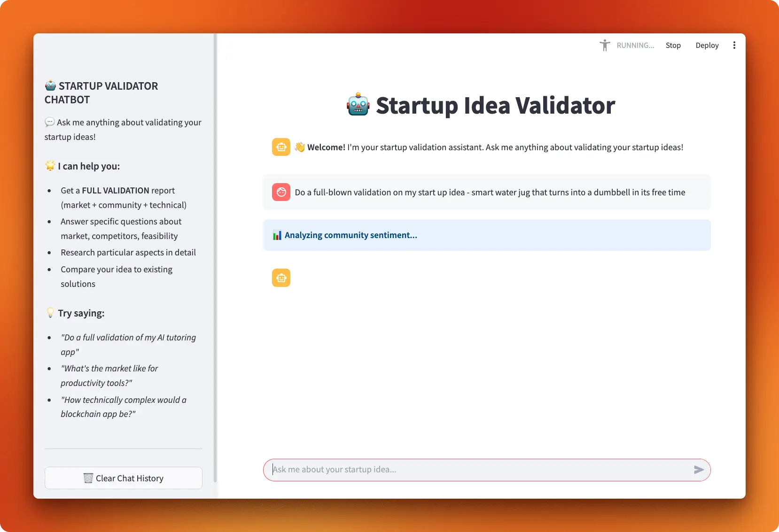779x532 pixels.
Task: Click the red user avatar beside the water jug message
Action: [281, 192]
